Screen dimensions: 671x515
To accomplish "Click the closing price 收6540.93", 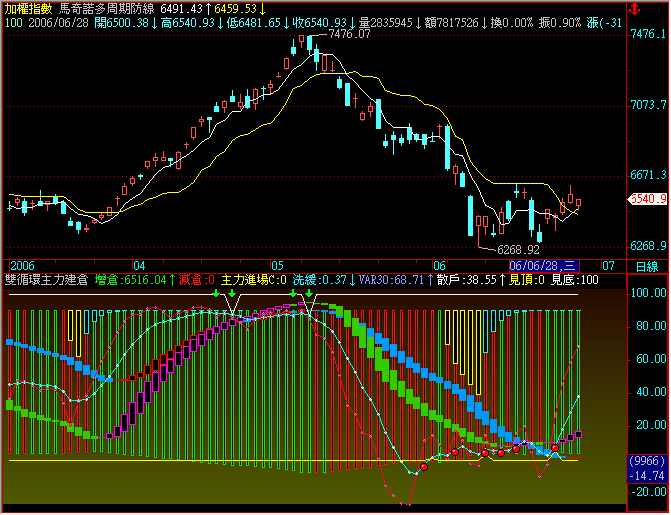I will tap(319, 23).
